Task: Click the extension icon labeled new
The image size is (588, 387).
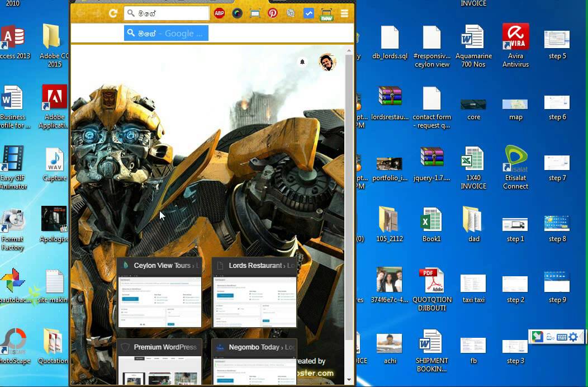Action: [326, 15]
